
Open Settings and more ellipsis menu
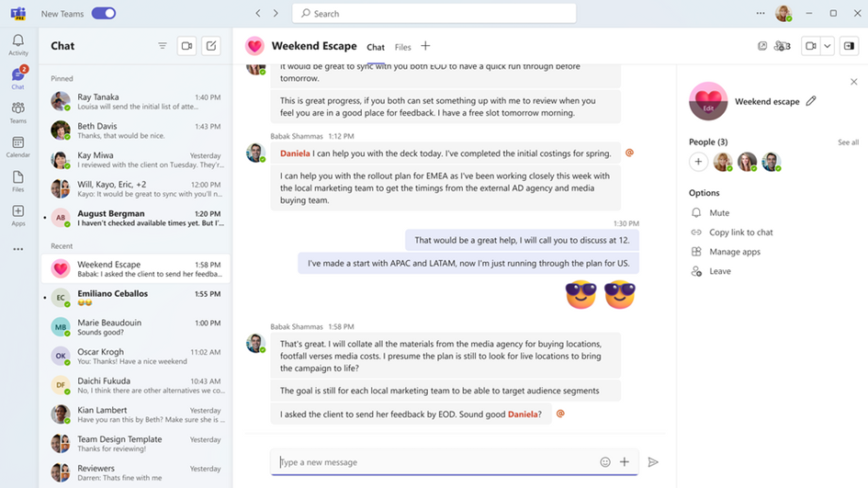760,14
